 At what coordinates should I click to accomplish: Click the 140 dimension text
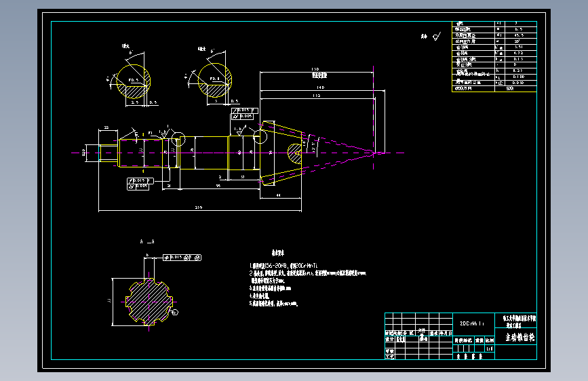pyautogui.click(x=320, y=87)
